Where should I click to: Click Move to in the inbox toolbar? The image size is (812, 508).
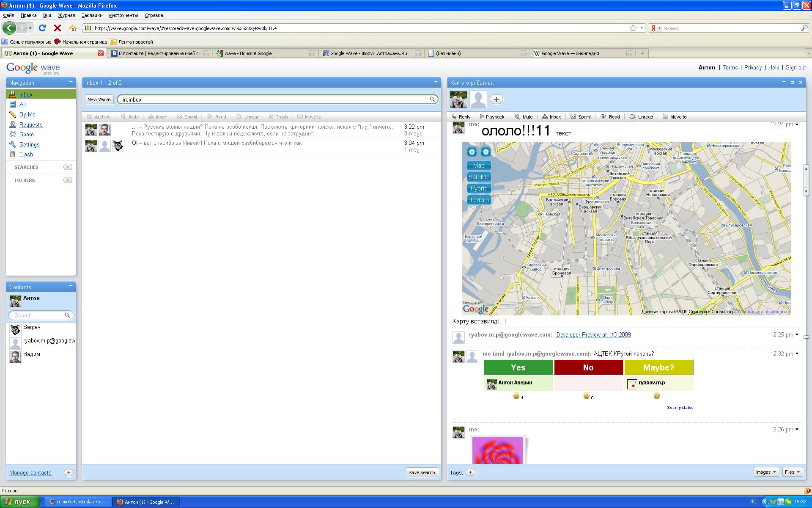(309, 117)
